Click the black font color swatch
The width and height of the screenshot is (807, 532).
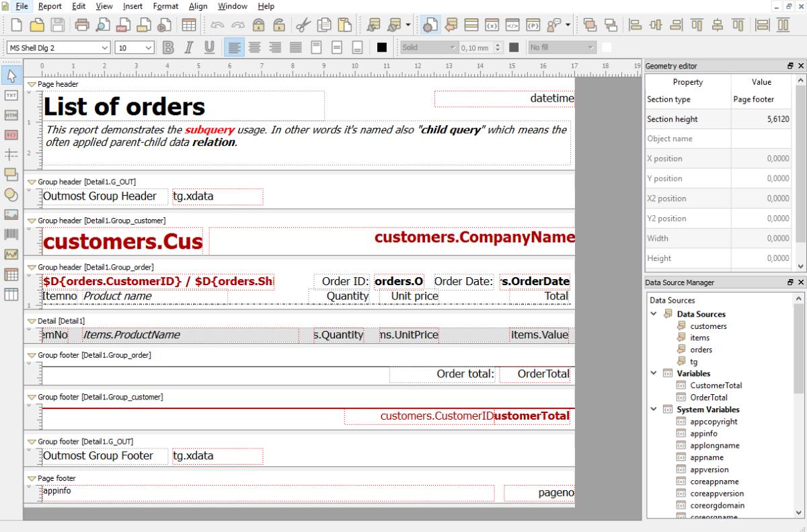(x=382, y=48)
